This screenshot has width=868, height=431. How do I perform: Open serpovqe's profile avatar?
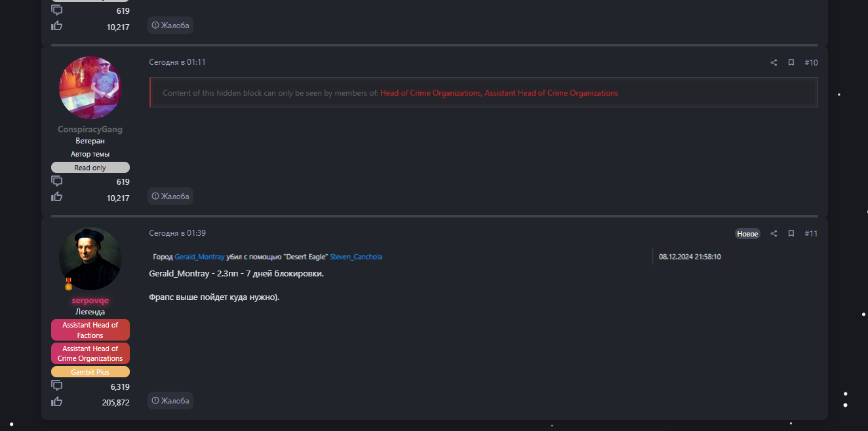click(x=90, y=259)
